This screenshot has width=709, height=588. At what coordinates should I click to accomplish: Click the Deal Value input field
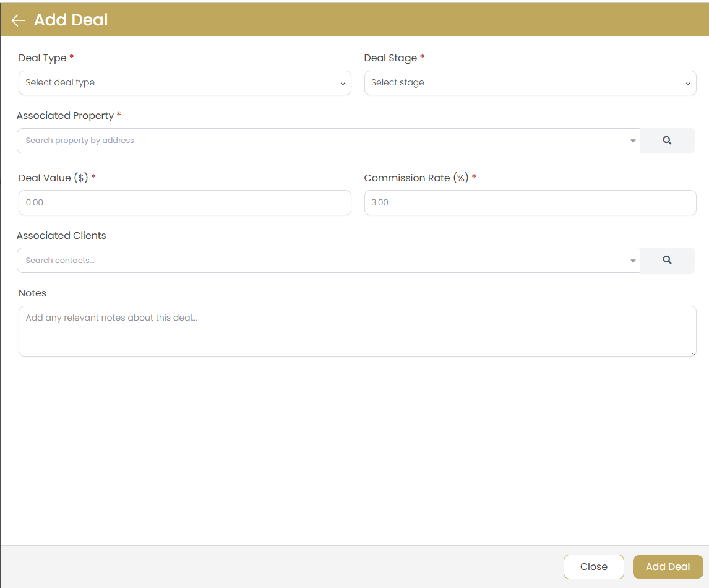[x=184, y=202]
